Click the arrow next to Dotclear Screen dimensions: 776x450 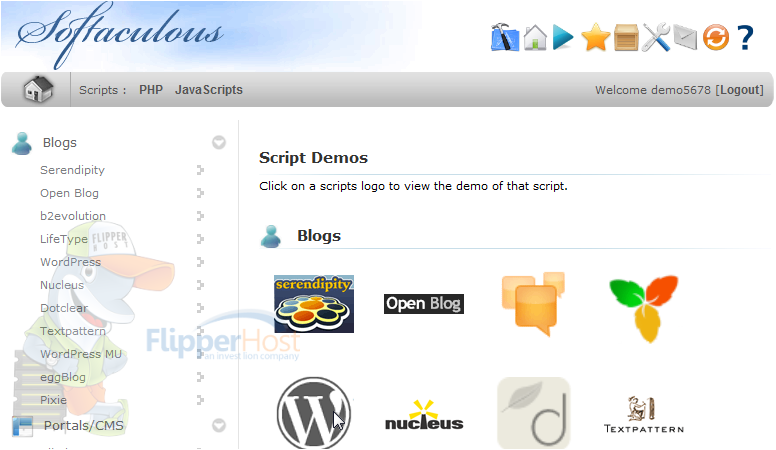click(x=200, y=308)
